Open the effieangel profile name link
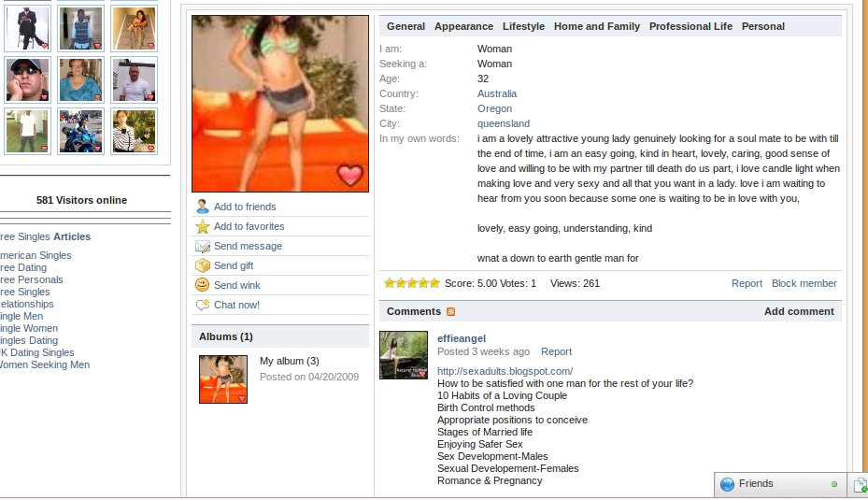 tap(462, 338)
